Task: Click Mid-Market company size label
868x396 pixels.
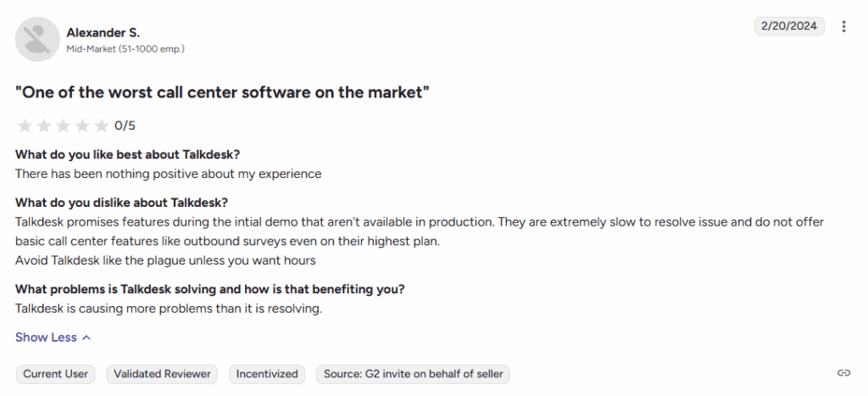Action: click(125, 49)
